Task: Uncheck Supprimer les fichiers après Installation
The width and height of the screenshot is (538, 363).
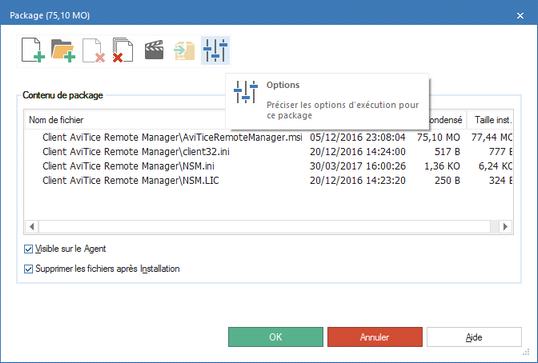Action: click(28, 269)
